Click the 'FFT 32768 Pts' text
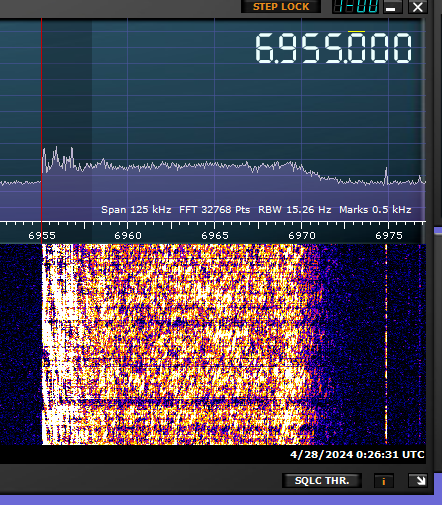This screenshot has height=505, width=442. (214, 210)
